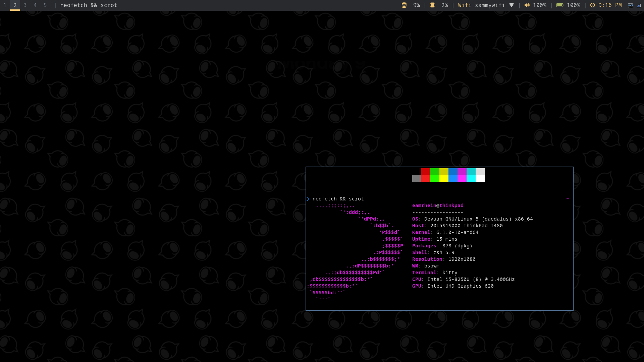Click the CPU chip icon in bar

[432, 5]
